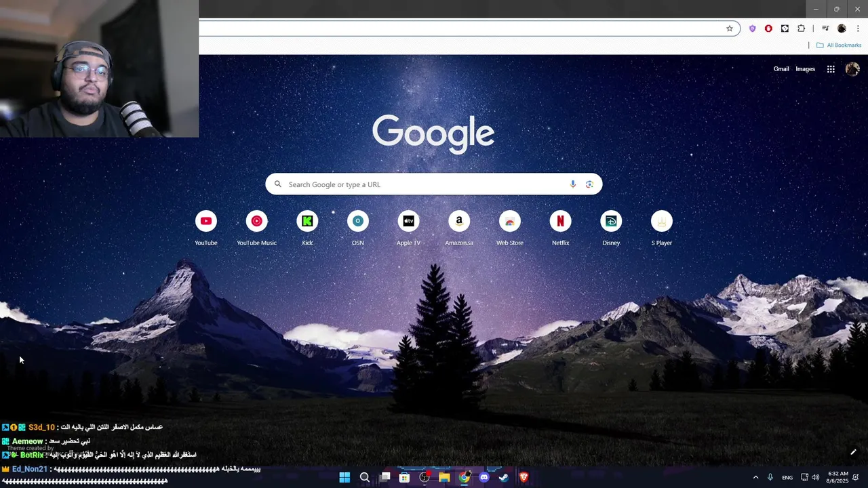The image size is (868, 488).
Task: Expand the hidden system tray icons
Action: coord(755,477)
